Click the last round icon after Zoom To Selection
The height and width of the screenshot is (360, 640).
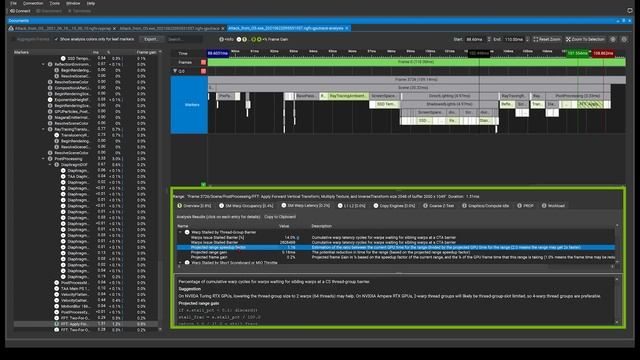[624, 40]
